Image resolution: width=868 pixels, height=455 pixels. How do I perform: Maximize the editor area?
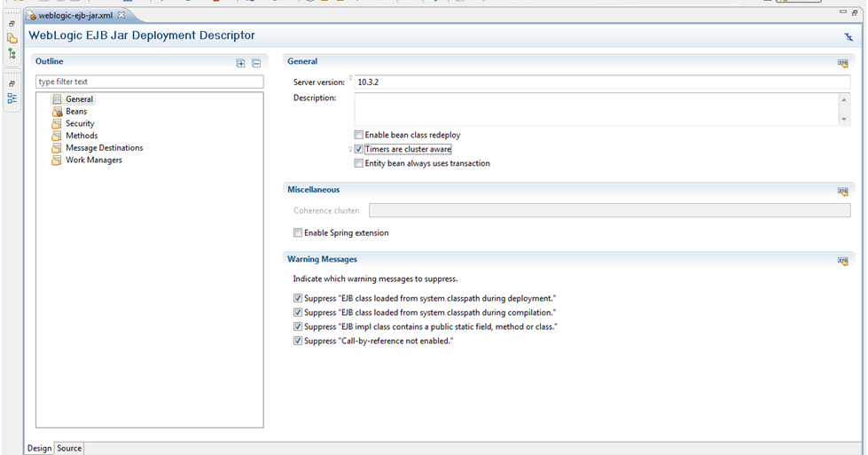(855, 12)
